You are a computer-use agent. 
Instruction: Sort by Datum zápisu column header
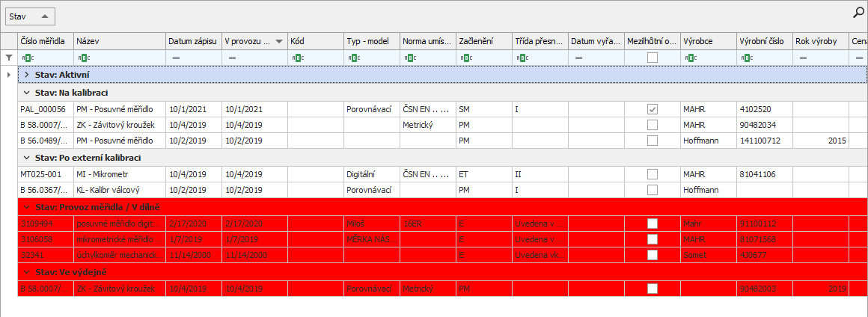coord(194,41)
